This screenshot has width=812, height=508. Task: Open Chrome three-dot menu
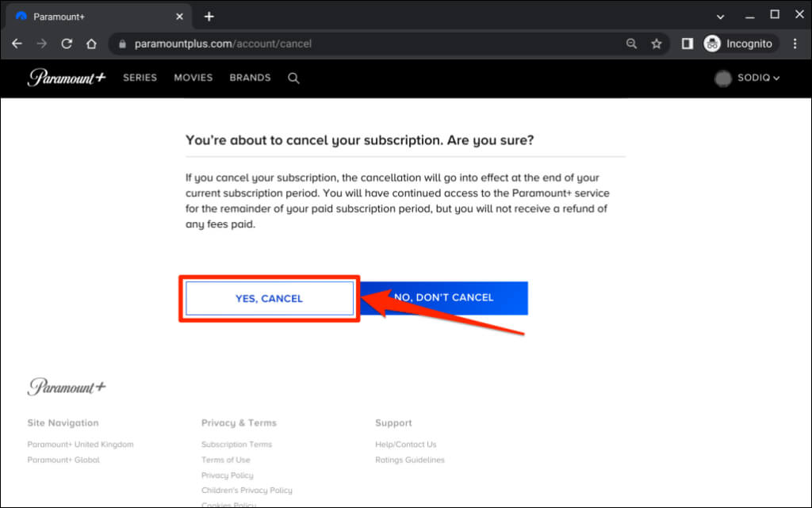click(795, 44)
